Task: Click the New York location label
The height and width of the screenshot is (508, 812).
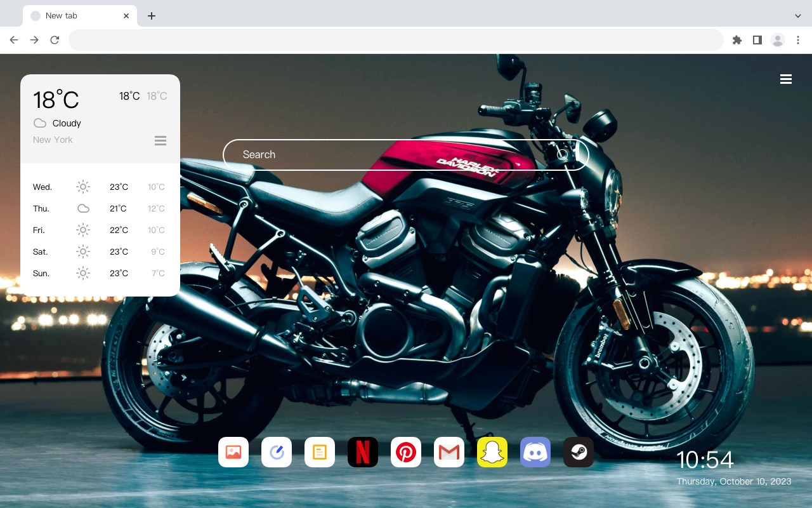Action: tap(53, 140)
